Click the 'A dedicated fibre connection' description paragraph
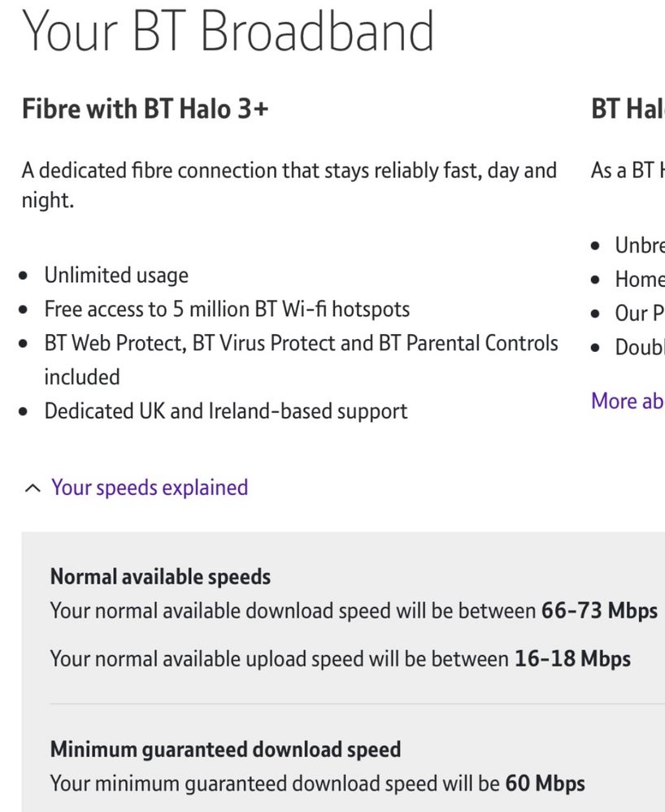Screen dimensions: 665x812 coord(289,172)
